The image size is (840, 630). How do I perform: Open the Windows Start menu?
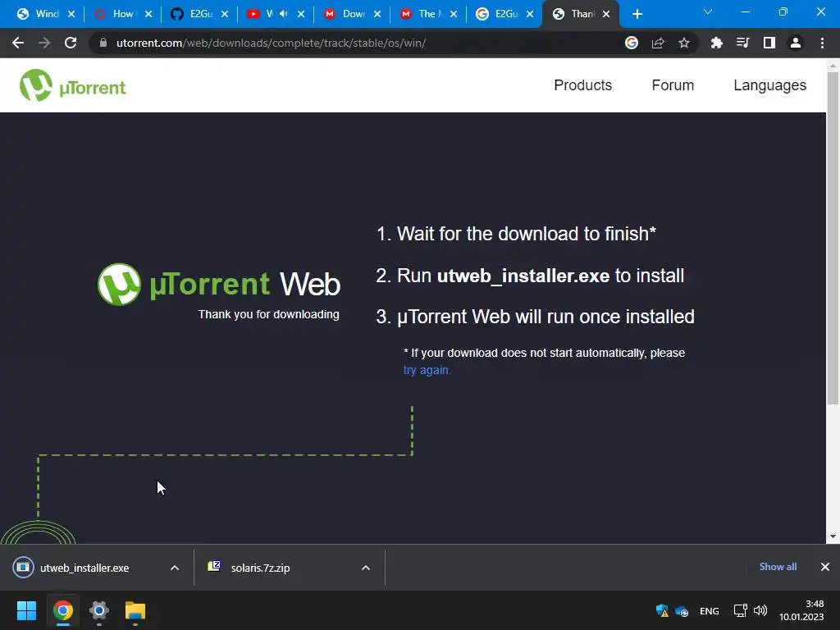click(26, 610)
